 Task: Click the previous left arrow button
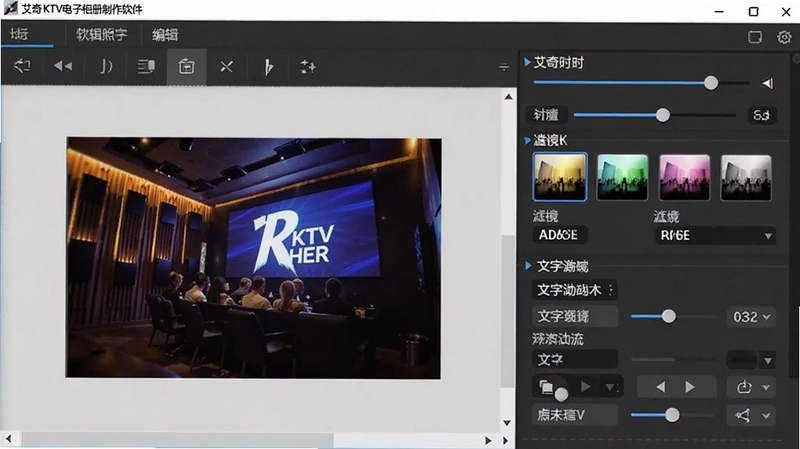660,387
